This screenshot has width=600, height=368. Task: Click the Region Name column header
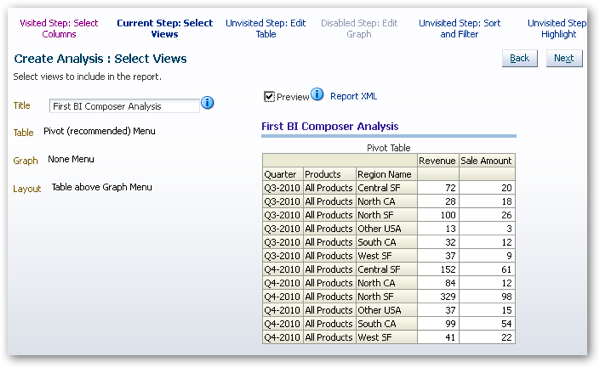(x=386, y=174)
